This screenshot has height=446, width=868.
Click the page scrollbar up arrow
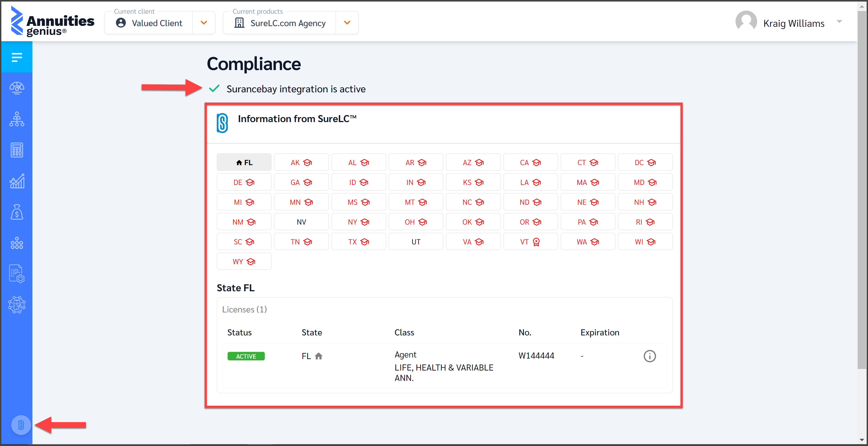[x=862, y=6]
